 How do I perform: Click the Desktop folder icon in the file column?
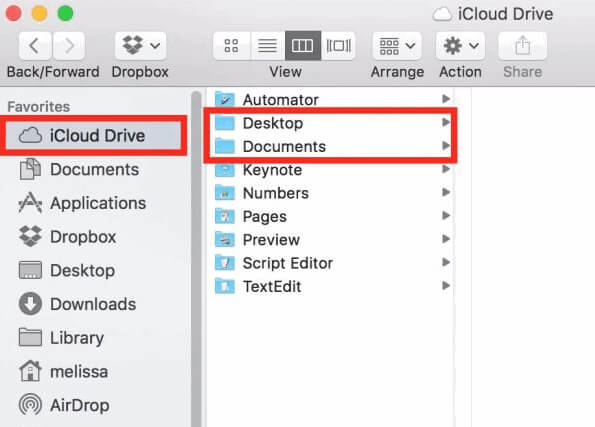tap(225, 123)
